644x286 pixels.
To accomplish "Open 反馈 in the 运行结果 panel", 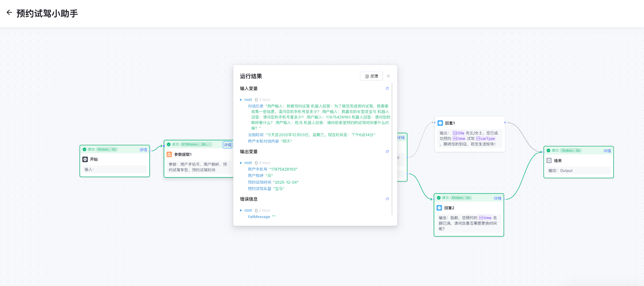I will [371, 76].
